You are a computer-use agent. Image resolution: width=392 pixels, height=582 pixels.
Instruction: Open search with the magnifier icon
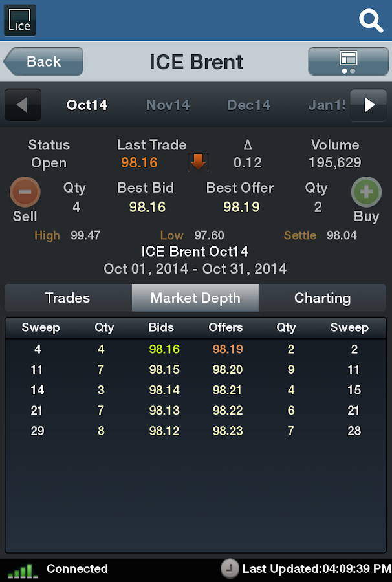pyautogui.click(x=371, y=21)
